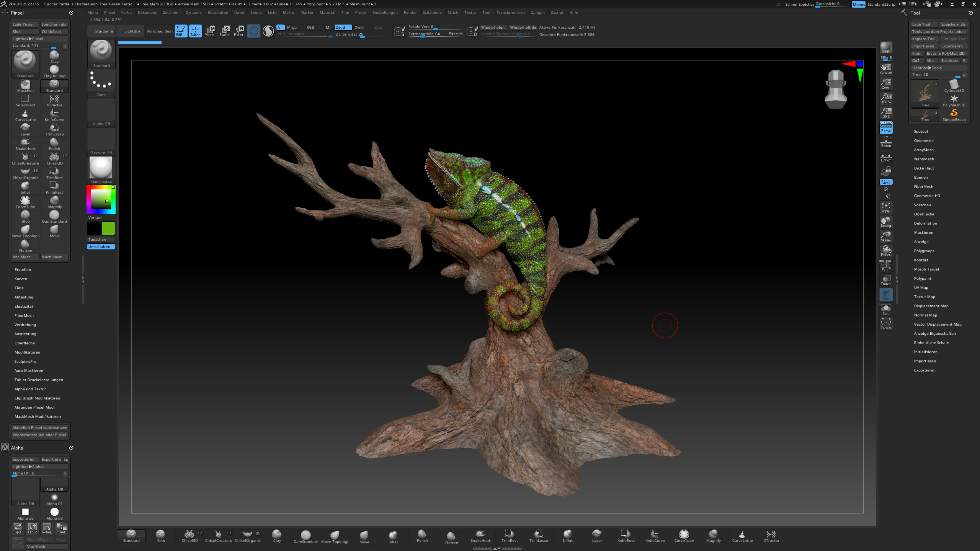Expand the Displacement Map section
This screenshot has width=980, height=551.
[931, 306]
